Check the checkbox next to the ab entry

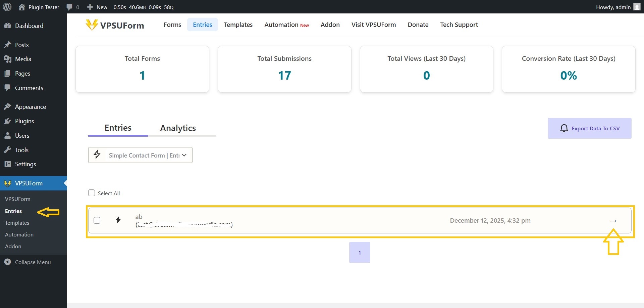[x=97, y=220]
